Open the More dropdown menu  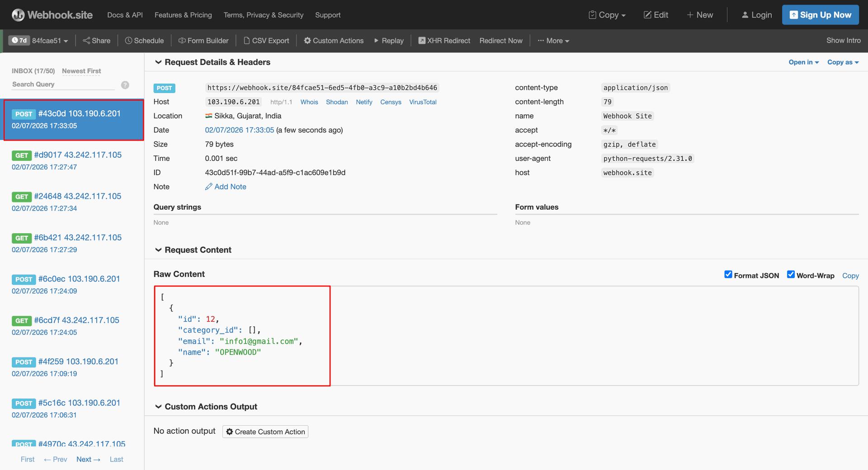tap(553, 41)
